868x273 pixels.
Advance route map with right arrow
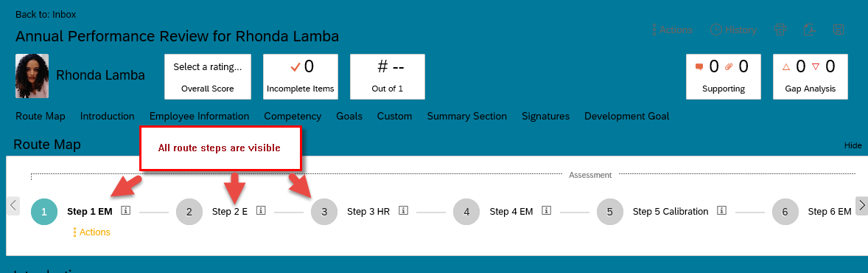click(861, 205)
